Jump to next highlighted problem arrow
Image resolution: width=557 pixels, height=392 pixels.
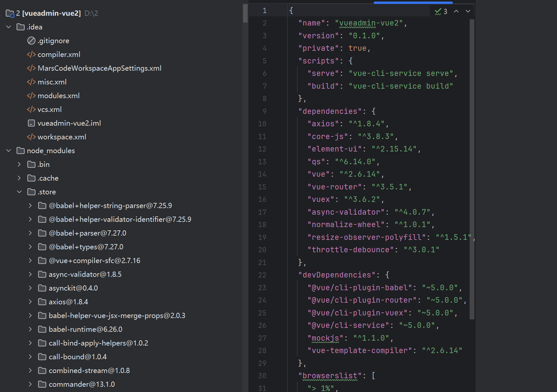[x=468, y=11]
